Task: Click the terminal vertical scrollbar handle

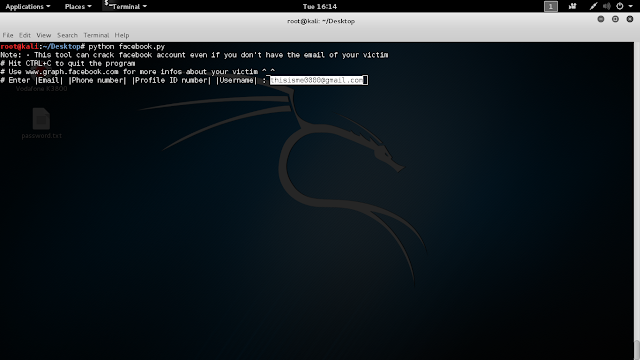Action: point(637,350)
